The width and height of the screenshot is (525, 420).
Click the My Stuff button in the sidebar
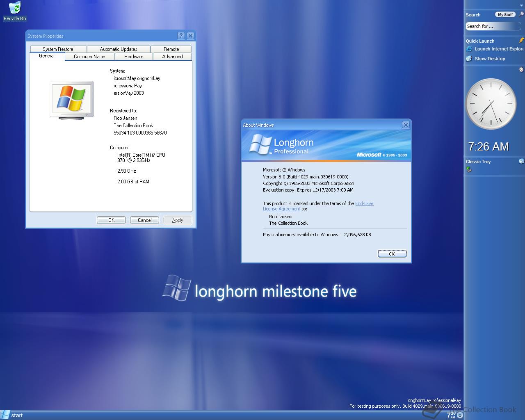coord(505,14)
